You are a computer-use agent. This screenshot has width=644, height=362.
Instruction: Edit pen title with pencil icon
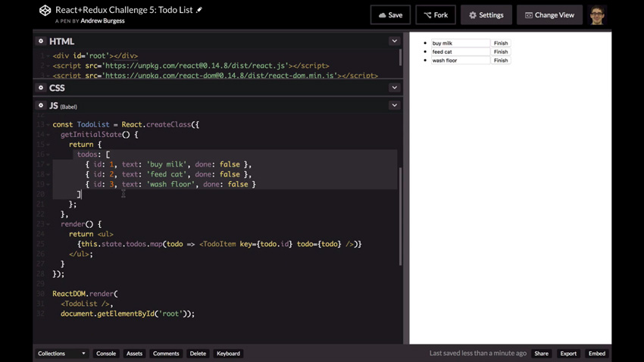tap(199, 10)
